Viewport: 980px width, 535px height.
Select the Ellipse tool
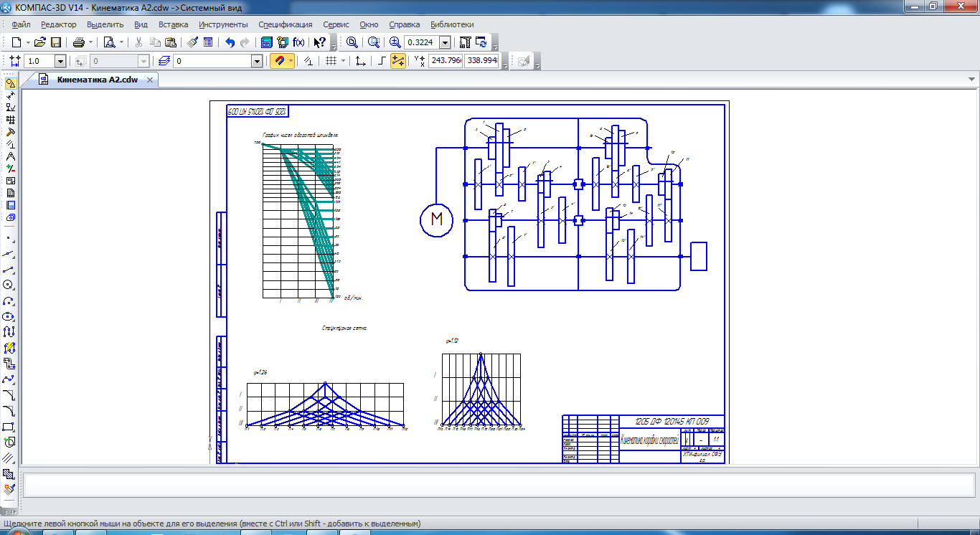[9, 316]
